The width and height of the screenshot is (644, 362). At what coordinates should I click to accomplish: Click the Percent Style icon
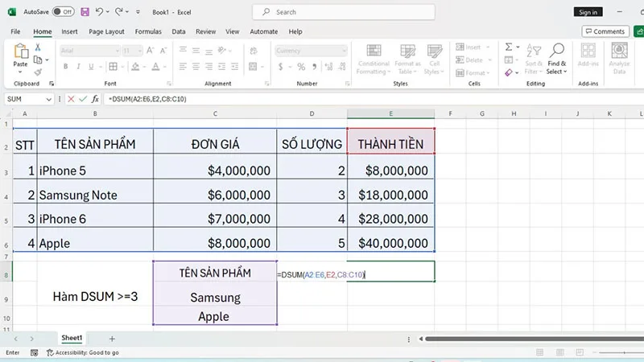point(301,67)
